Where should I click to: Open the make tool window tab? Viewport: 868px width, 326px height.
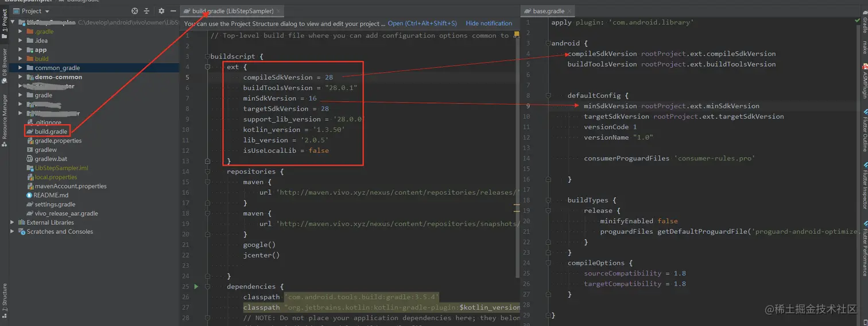tap(864, 48)
